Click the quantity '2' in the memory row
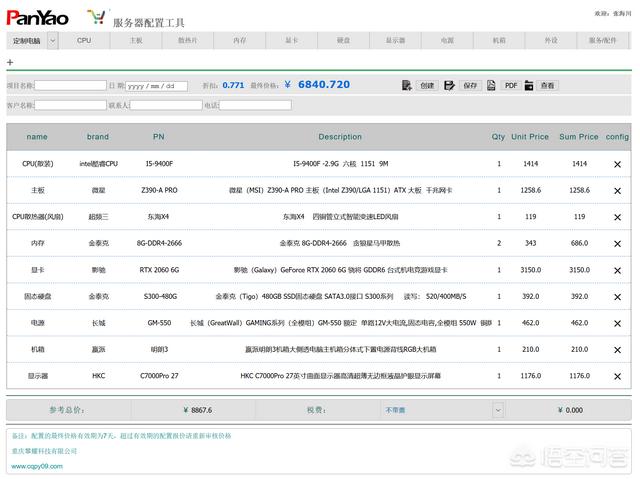The image size is (640, 479). tap(499, 243)
